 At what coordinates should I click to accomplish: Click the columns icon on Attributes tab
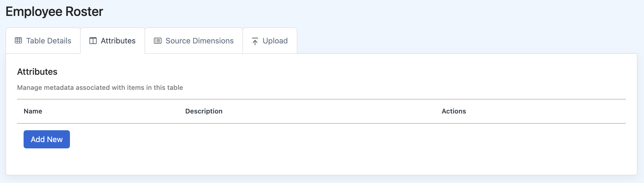[93, 41]
